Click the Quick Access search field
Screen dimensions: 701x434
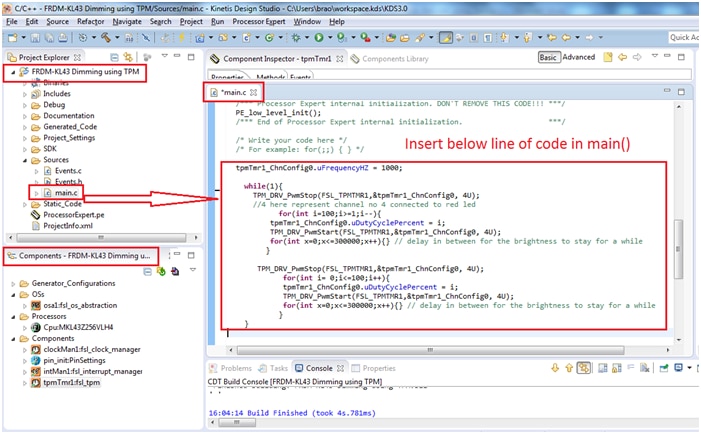click(x=683, y=38)
